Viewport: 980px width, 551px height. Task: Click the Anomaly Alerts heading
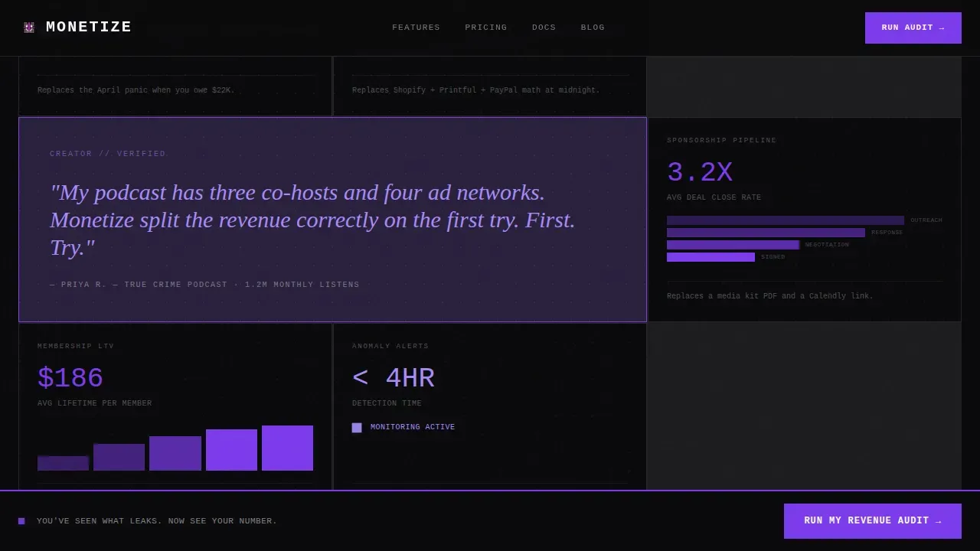pyautogui.click(x=390, y=347)
